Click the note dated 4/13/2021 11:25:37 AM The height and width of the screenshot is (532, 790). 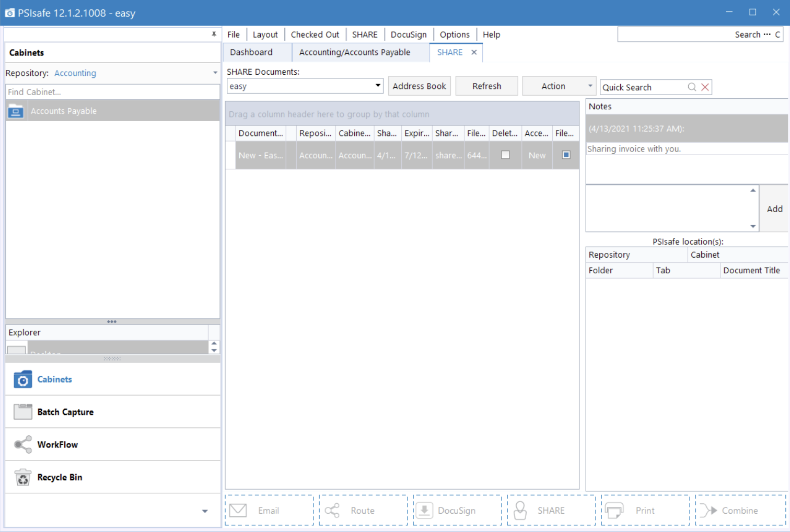pos(687,129)
